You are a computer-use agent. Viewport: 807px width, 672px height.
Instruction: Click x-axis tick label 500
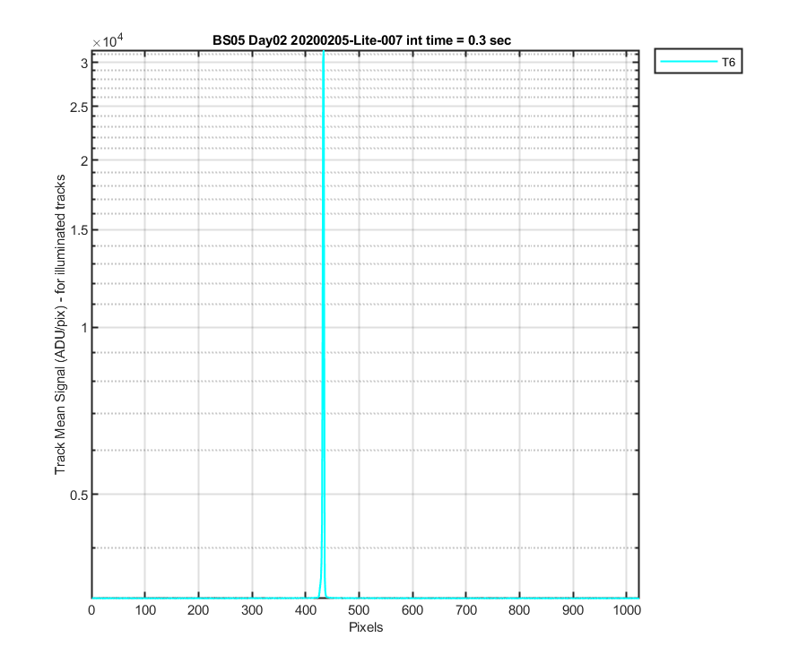359,610
